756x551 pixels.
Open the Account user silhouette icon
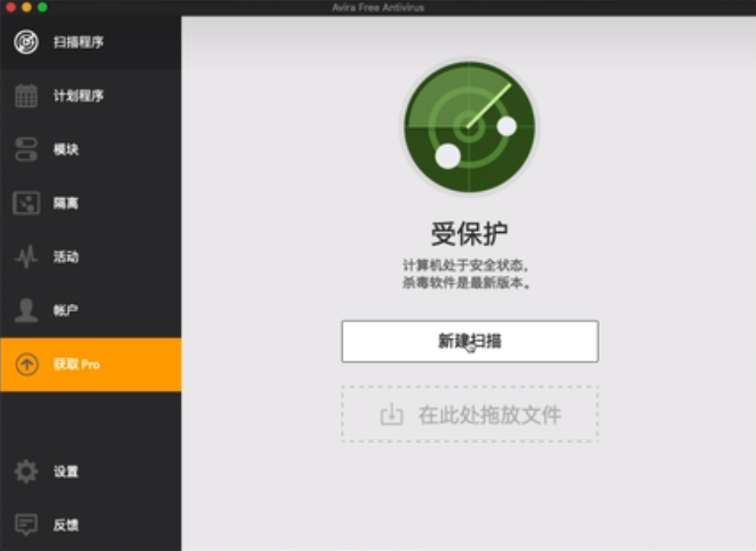26,309
